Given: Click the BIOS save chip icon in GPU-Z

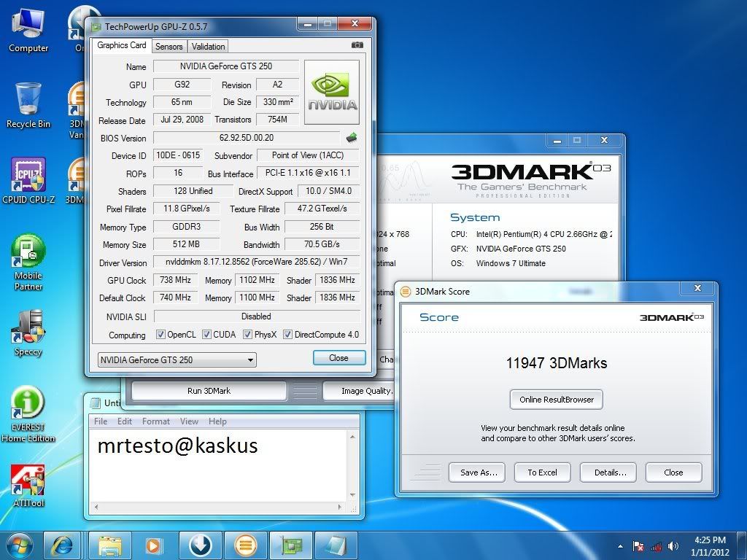Looking at the screenshot, I should pos(352,138).
